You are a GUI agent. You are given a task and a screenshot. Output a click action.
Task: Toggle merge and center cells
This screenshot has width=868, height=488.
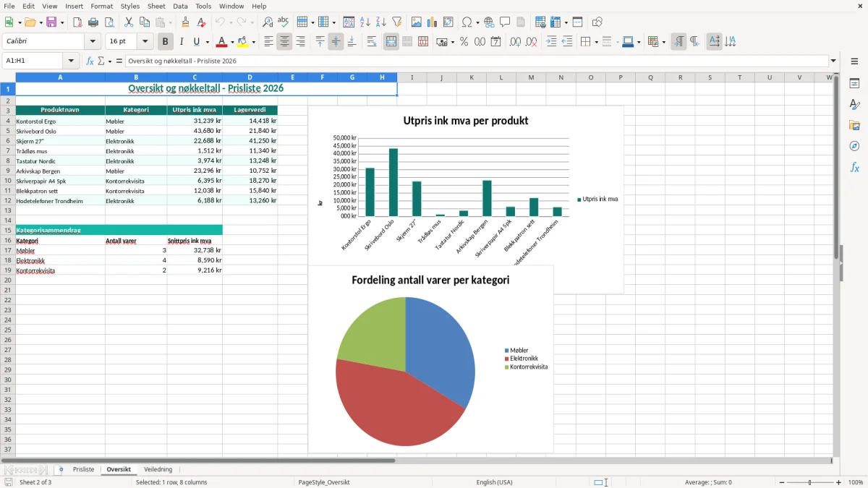391,42
